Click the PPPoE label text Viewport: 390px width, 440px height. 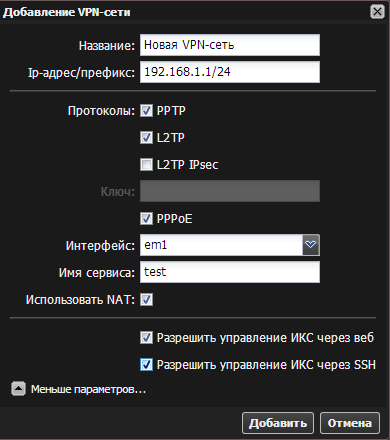coord(174,219)
